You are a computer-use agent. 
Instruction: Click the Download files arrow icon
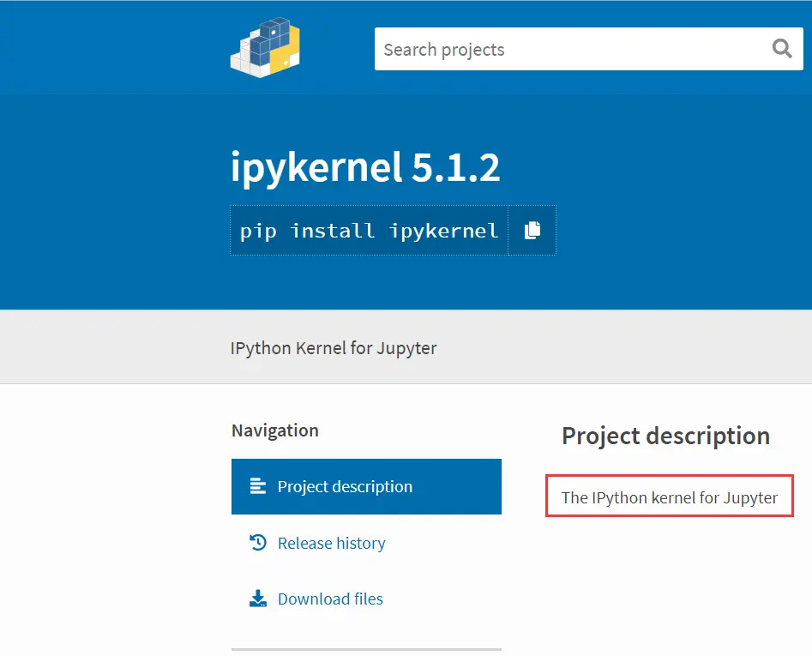pyautogui.click(x=258, y=599)
